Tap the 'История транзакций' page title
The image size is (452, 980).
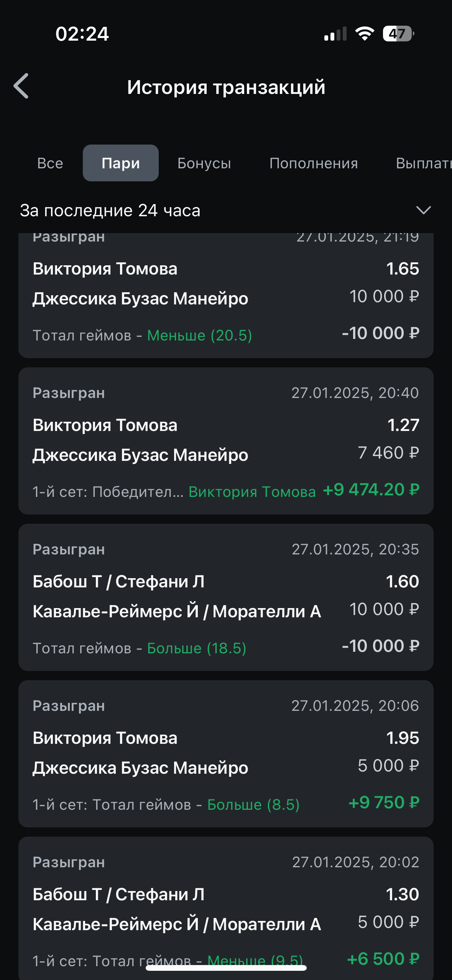[226, 87]
